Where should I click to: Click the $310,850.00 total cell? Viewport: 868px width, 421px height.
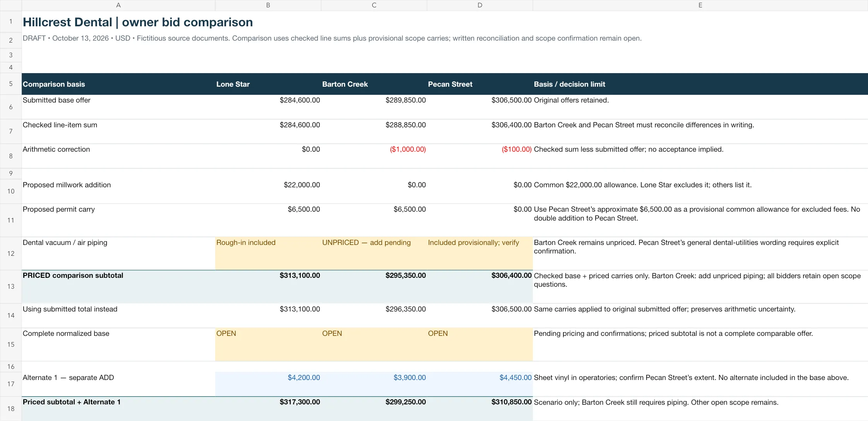[x=480, y=409]
